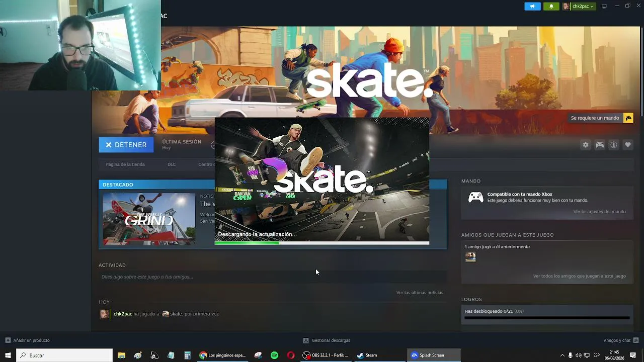Click the Descargando la actualización status text
644x362 pixels.
coord(257,234)
